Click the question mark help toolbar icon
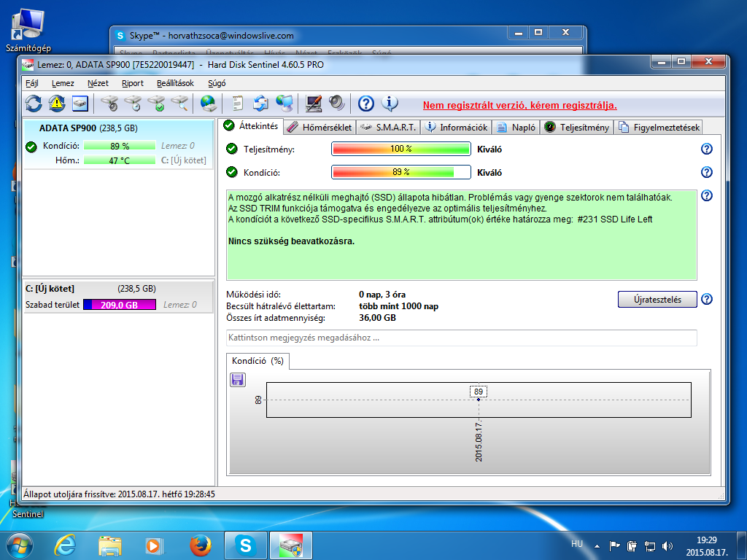This screenshot has width=747, height=560. click(366, 104)
